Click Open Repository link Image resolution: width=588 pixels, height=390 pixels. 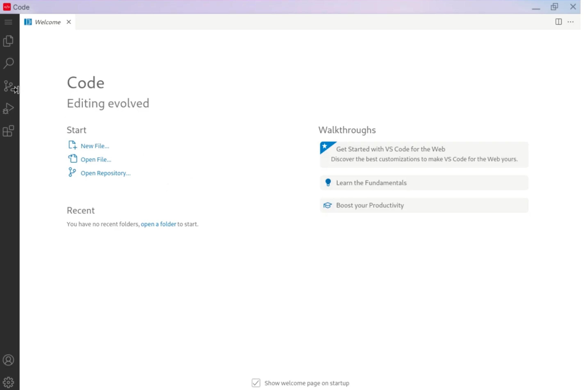coord(105,173)
